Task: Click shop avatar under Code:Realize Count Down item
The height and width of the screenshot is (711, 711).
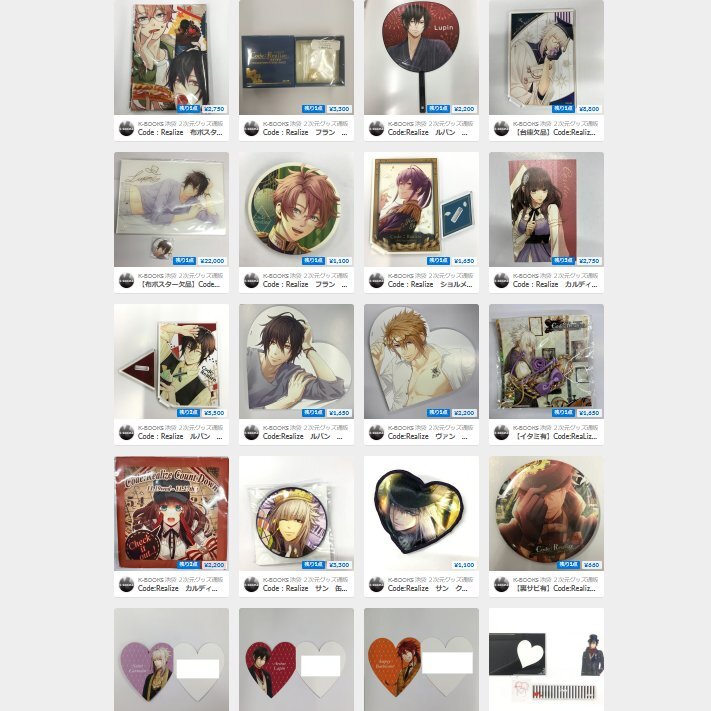Action: [127, 584]
